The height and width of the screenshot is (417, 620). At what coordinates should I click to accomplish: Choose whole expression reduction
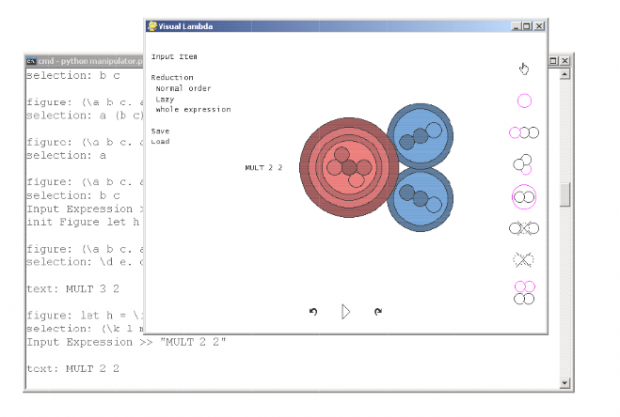(193, 109)
